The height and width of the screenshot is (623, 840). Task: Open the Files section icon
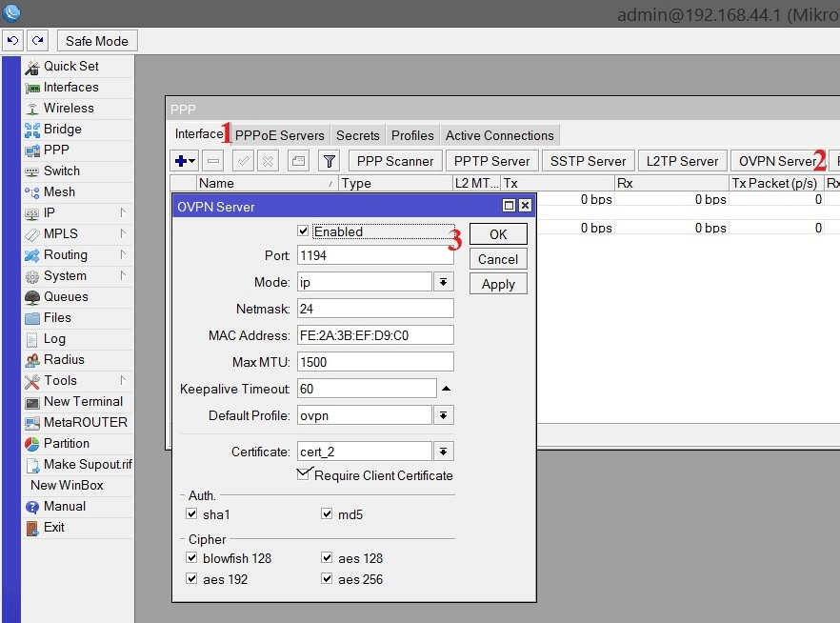(32, 318)
